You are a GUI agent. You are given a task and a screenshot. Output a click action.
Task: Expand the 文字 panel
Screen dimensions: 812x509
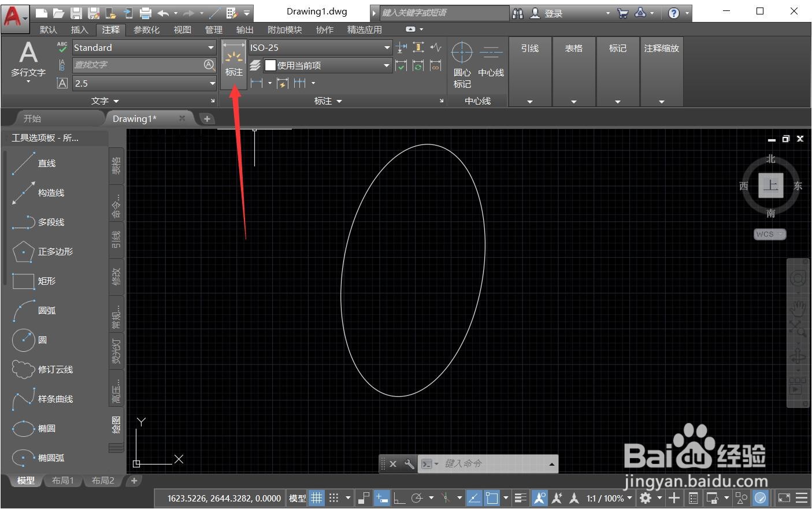click(x=105, y=101)
